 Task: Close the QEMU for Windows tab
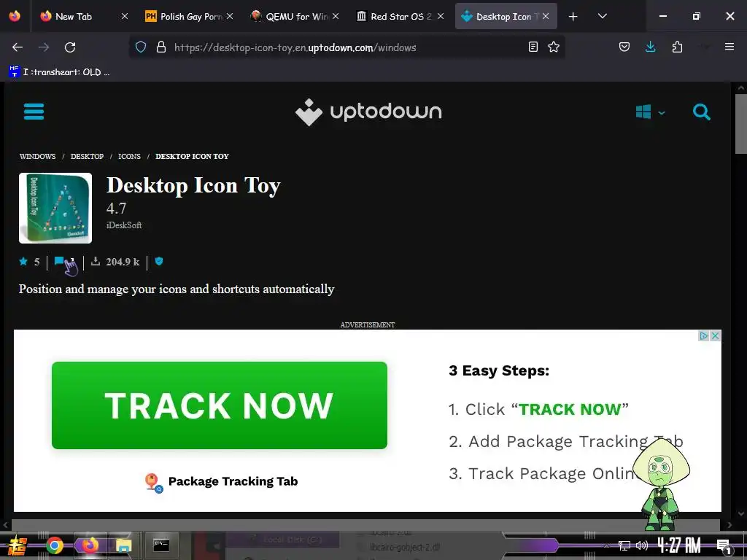pyautogui.click(x=336, y=16)
